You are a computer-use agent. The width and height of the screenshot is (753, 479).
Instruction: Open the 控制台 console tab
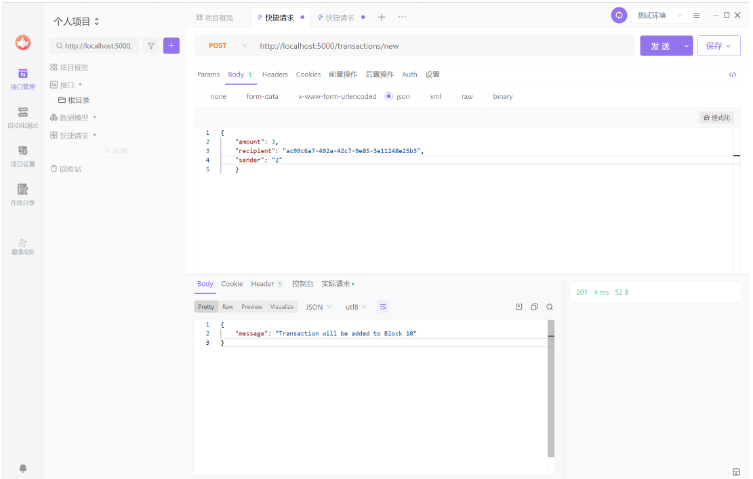303,284
